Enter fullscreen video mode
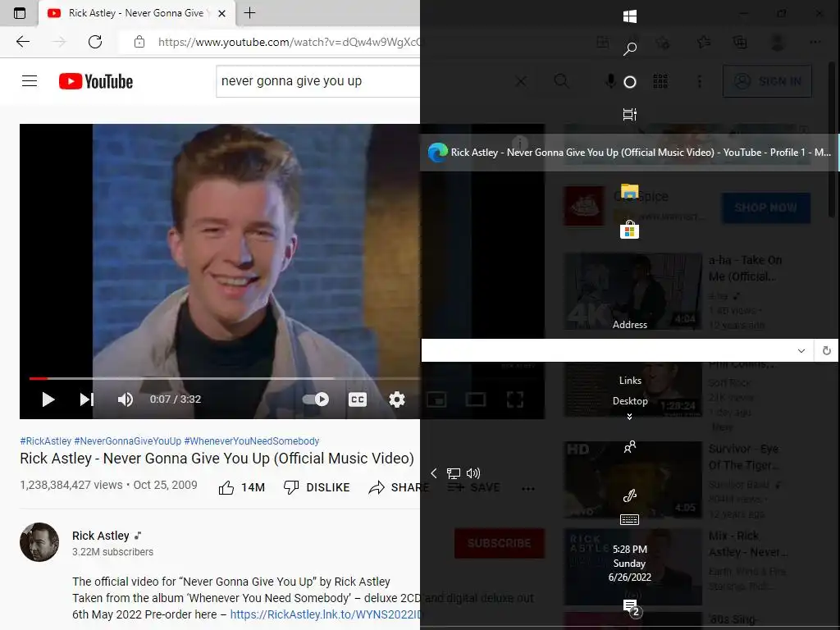Image resolution: width=840 pixels, height=630 pixels. (515, 399)
